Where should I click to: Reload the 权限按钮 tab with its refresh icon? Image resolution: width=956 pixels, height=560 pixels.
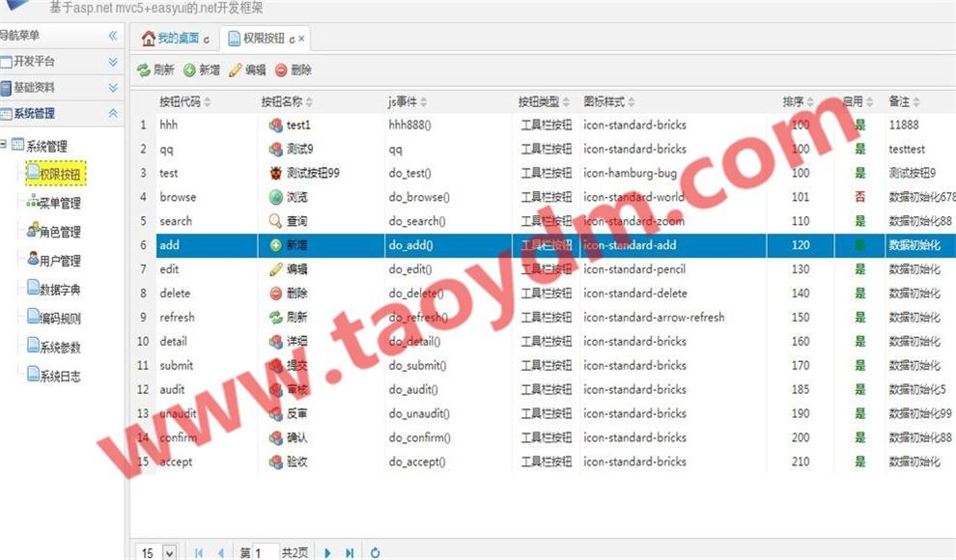[x=292, y=40]
